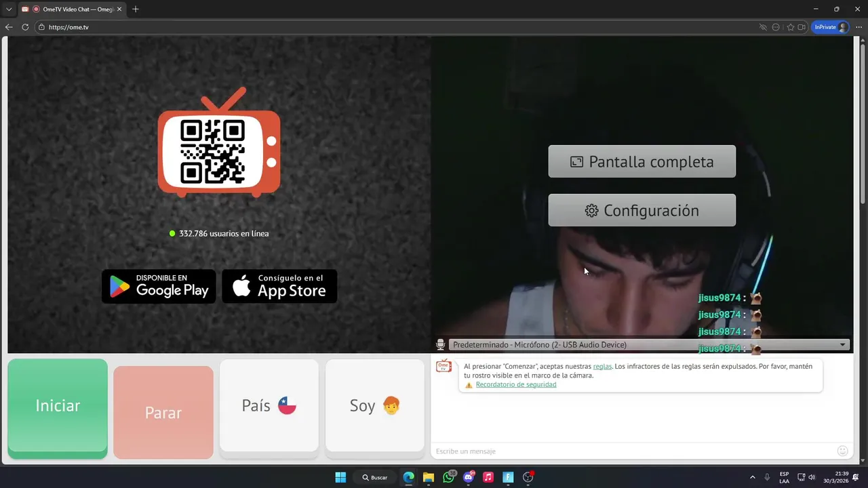Viewport: 868px width, 488px height.
Task: Open the emoji picker smiley icon
Action: [x=843, y=451]
